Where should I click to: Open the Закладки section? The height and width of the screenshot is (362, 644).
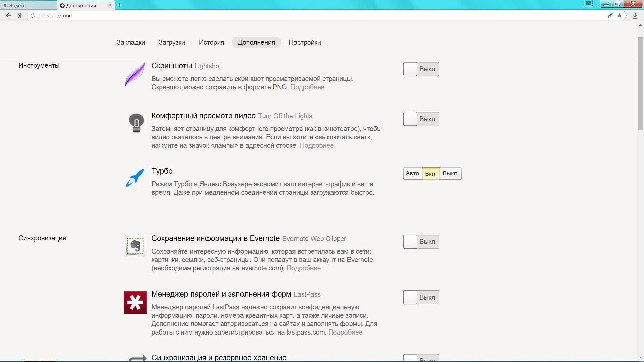[131, 42]
